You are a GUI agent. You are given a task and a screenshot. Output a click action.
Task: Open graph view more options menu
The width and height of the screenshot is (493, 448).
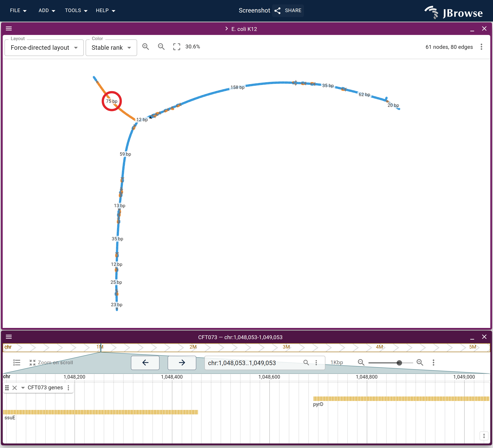481,47
